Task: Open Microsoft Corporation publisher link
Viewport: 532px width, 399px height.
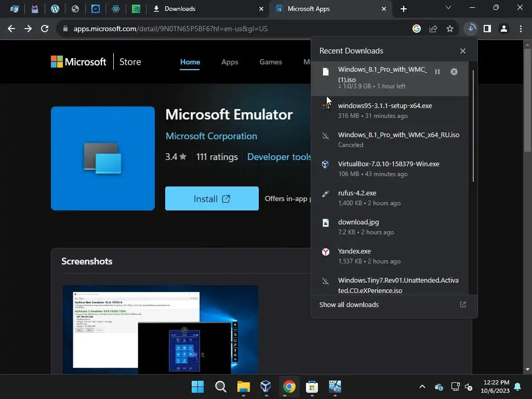Action: [x=211, y=136]
